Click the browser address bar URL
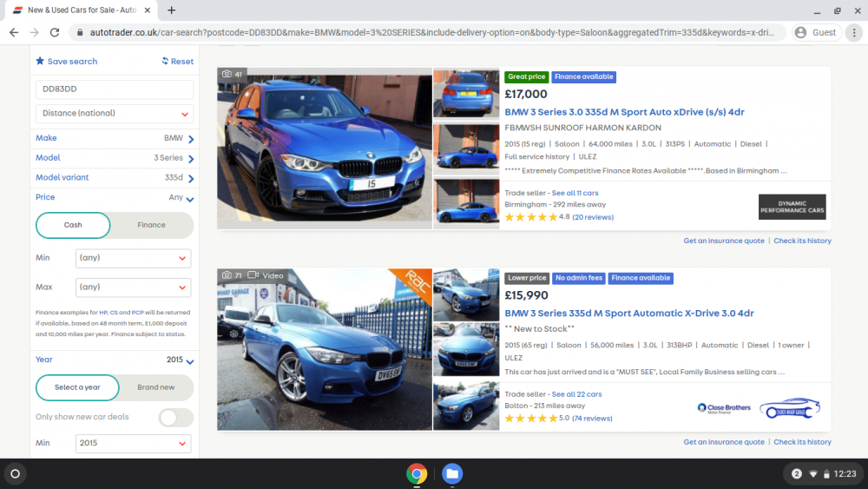Viewport: 868px width, 489px height. point(431,33)
